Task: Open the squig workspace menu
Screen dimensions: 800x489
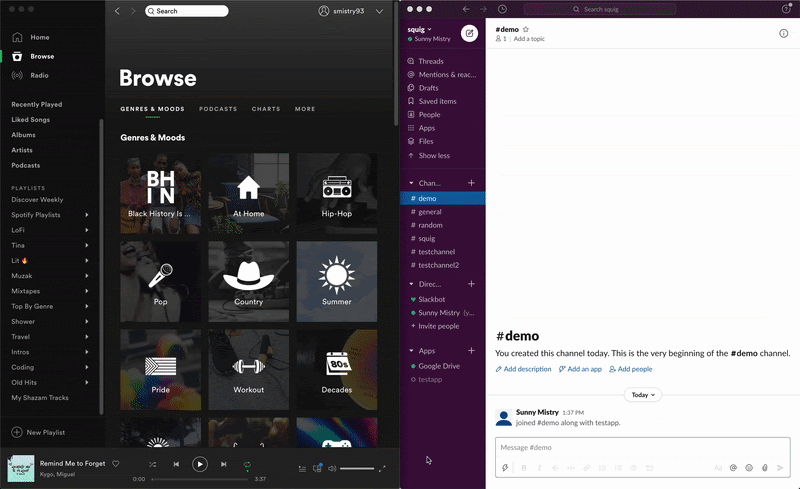Action: 419,29
